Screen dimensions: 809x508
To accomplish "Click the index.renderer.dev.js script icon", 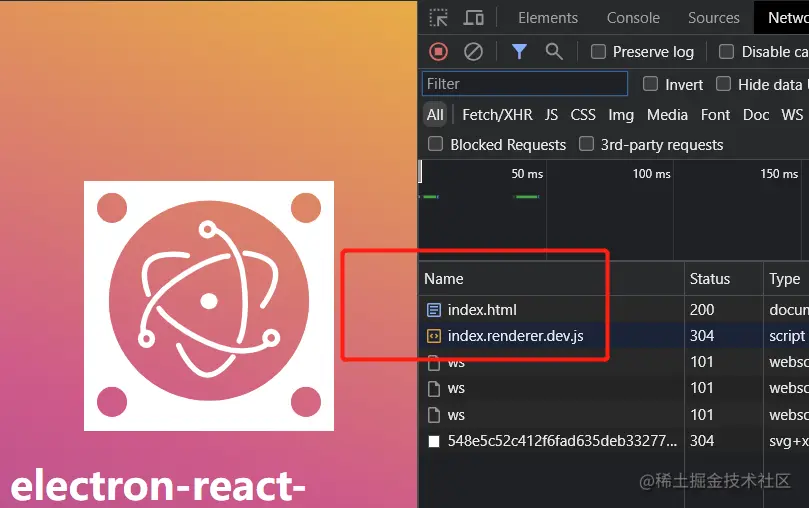I will [x=434, y=336].
